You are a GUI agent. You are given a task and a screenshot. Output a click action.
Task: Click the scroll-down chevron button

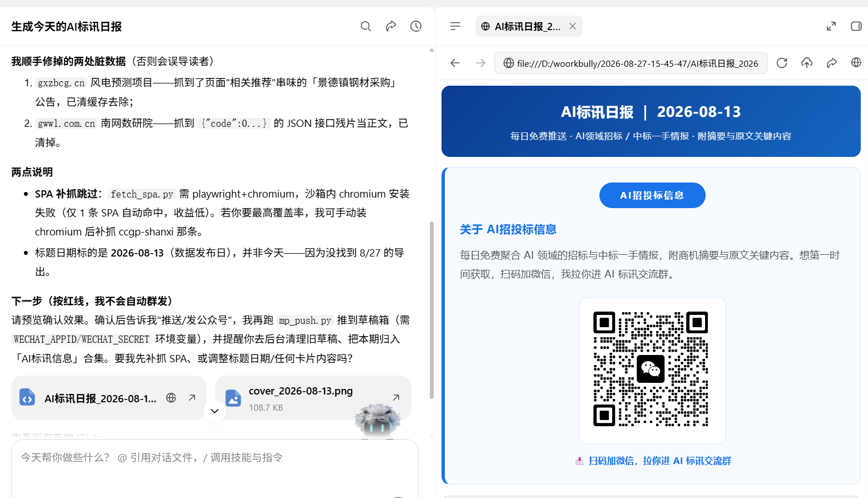click(215, 411)
